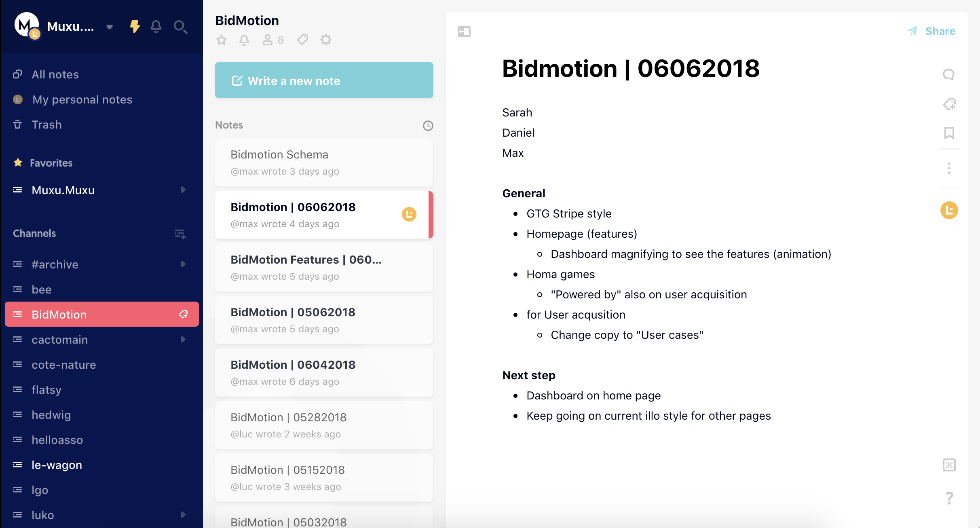Open the BidMotion | 05062018 note
Screen dimensions: 980x528
(324, 320)
